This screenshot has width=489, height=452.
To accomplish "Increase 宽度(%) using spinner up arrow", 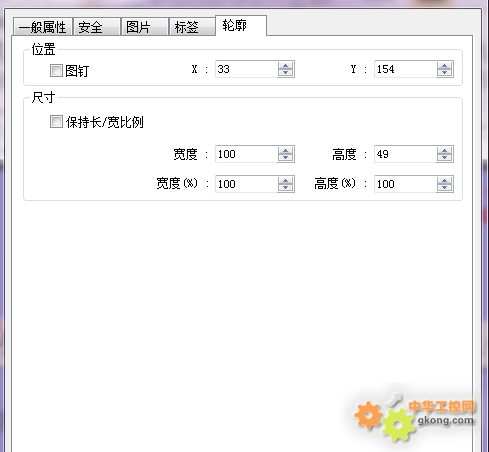I will click(x=285, y=181).
